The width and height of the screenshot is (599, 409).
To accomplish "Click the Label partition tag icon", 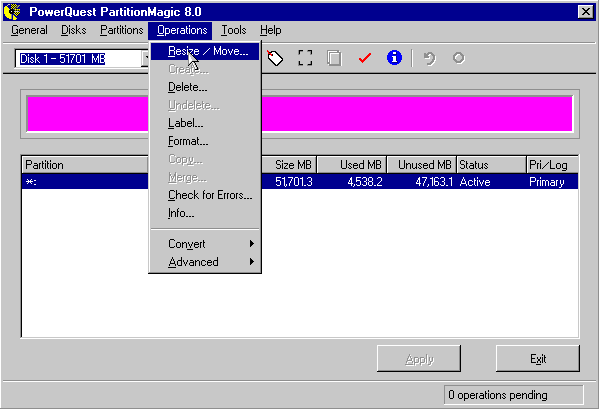I will click(x=275, y=58).
